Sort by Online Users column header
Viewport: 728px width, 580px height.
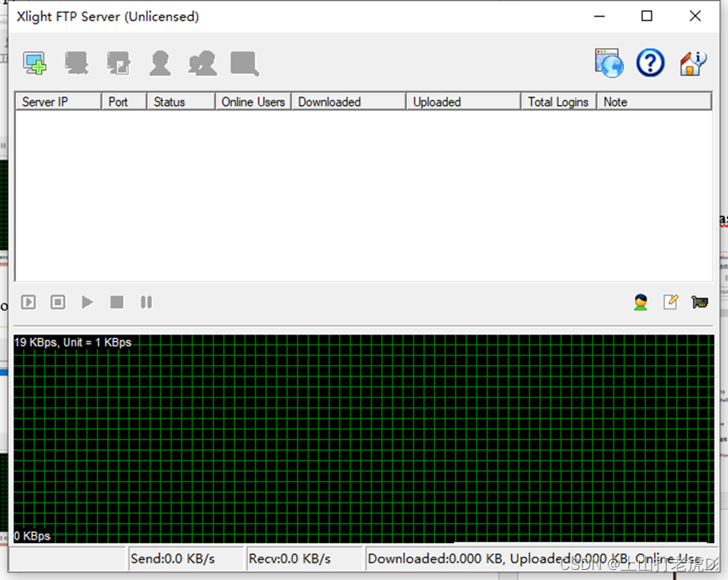(253, 102)
